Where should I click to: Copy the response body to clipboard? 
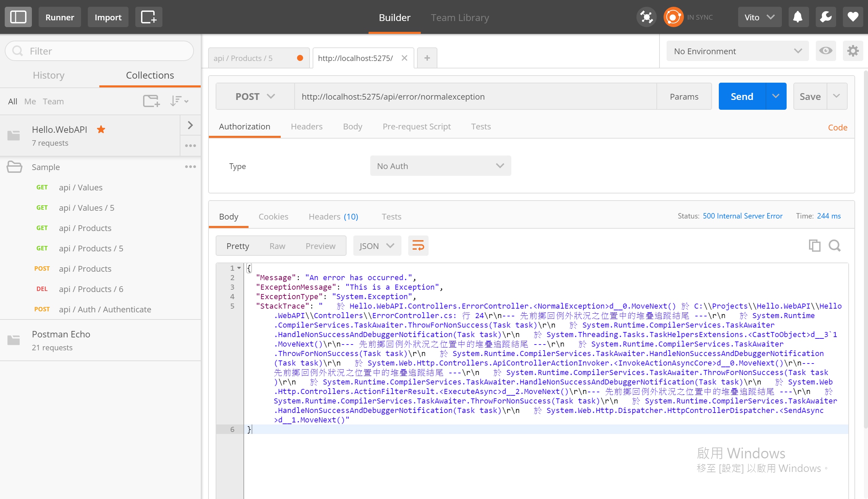(814, 246)
